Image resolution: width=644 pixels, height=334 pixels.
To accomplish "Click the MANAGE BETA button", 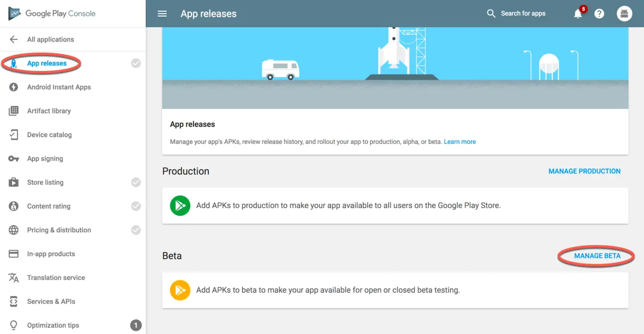I will click(597, 256).
